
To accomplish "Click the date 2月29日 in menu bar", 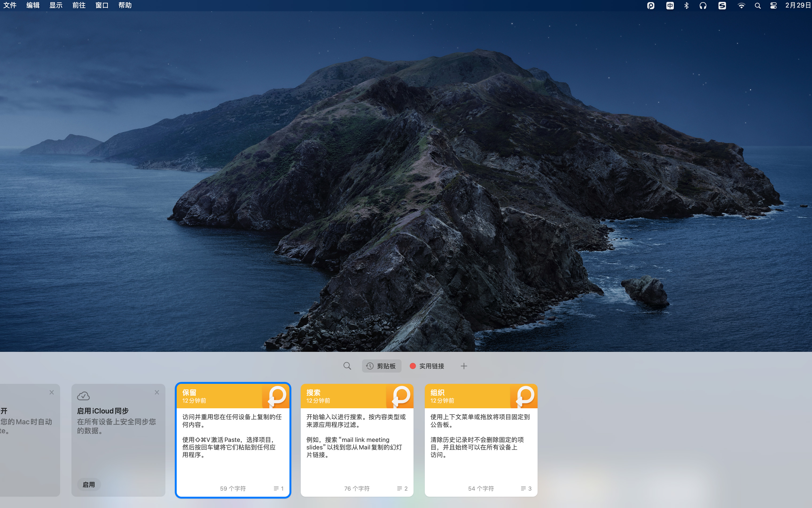I will point(798,5).
